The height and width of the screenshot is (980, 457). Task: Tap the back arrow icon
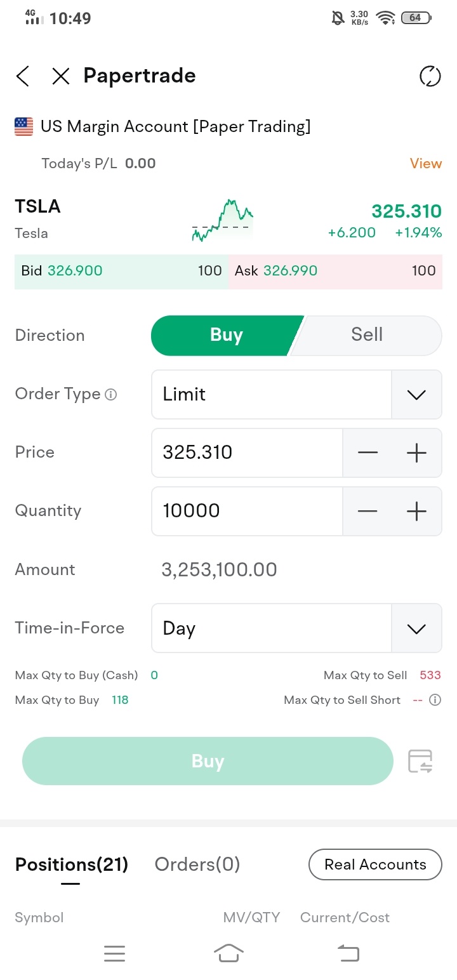point(23,76)
